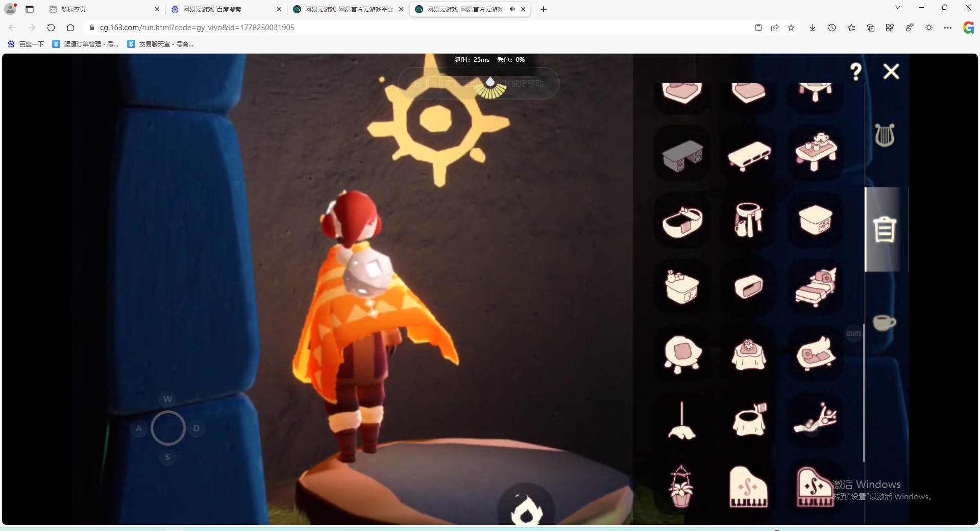Screen dimensions: 980x531
Task: Choose the stool with hanging towel icon
Action: click(749, 220)
